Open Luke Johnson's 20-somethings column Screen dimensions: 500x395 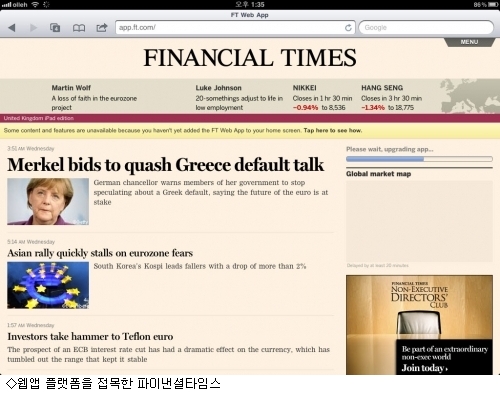(x=239, y=98)
